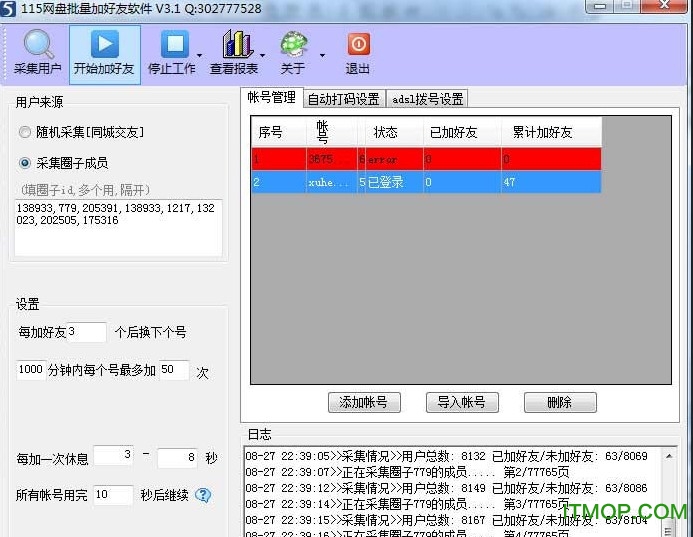Click the app icon in title bar
The image size is (693, 537).
[10, 8]
